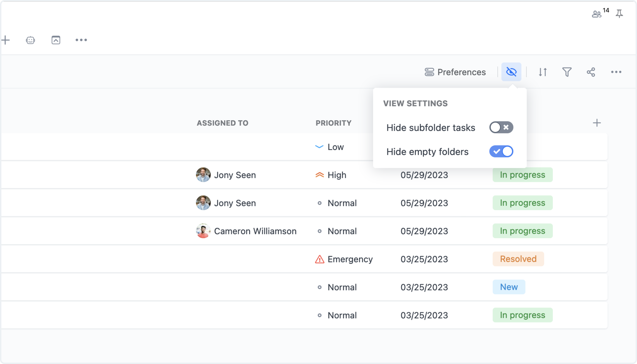637x364 pixels.
Task: Click the date in the Emergency row
Action: [424, 259]
